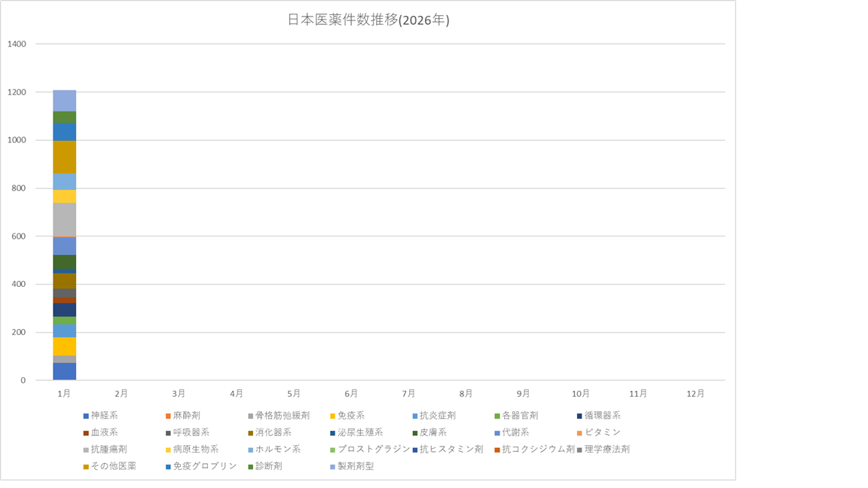
Task: Pick the 骨格筋弛緩剤 legend entry
Action: pos(282,415)
